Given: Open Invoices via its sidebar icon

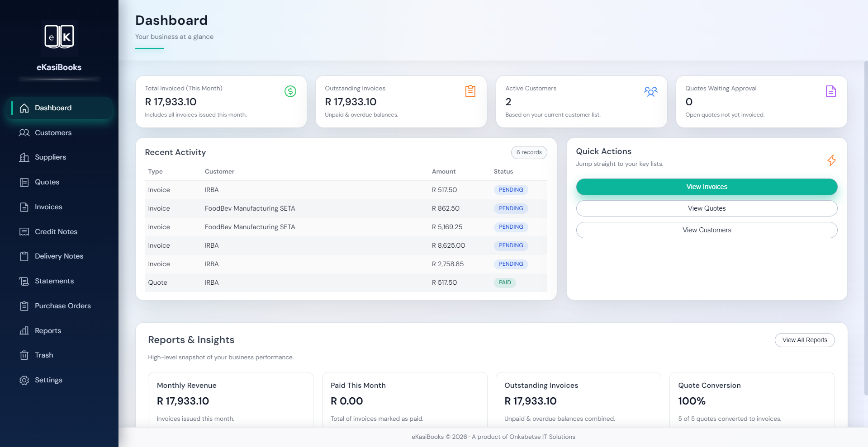Looking at the screenshot, I should [24, 207].
